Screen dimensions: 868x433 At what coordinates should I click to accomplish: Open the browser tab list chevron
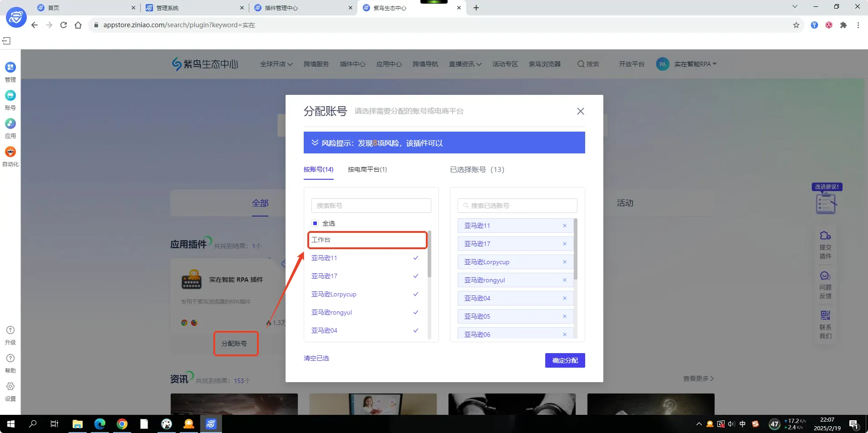click(x=794, y=6)
